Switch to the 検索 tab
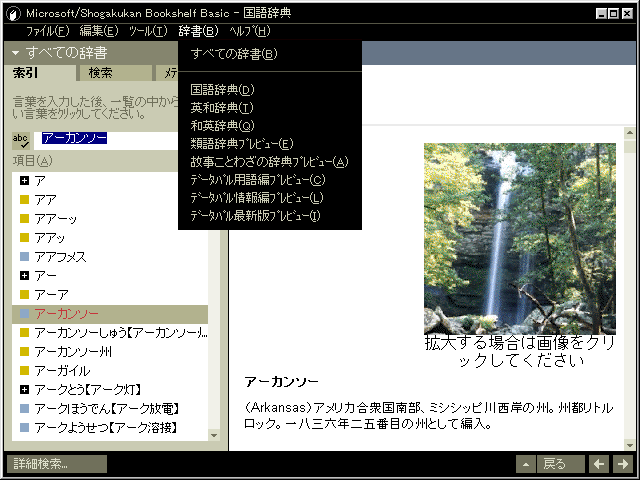This screenshot has height=480, width=640. click(x=100, y=73)
